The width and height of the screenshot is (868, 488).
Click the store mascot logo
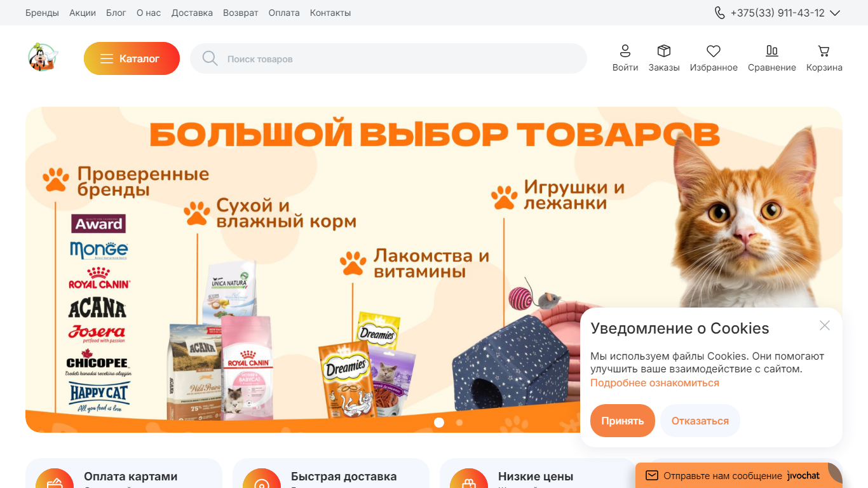[43, 57]
